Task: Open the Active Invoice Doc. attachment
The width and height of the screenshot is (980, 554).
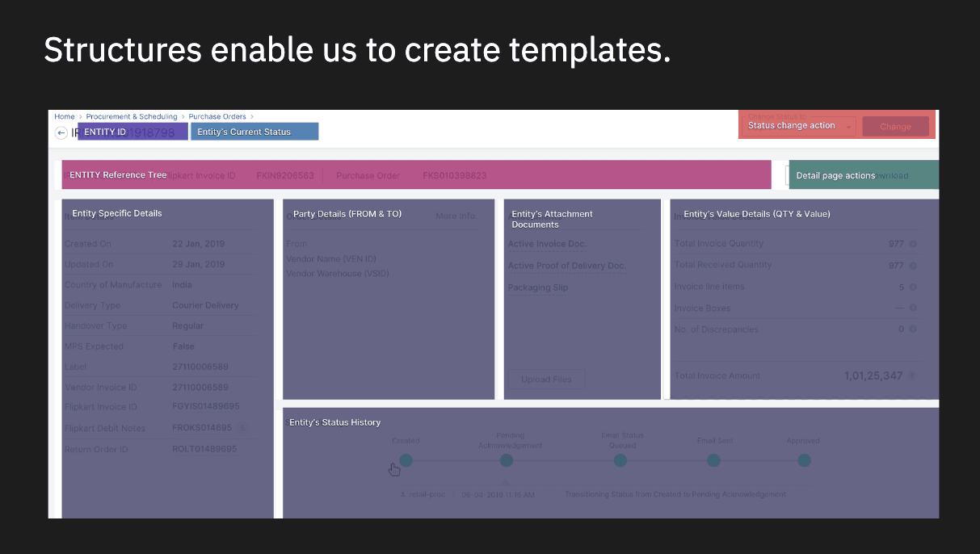Action: (547, 244)
